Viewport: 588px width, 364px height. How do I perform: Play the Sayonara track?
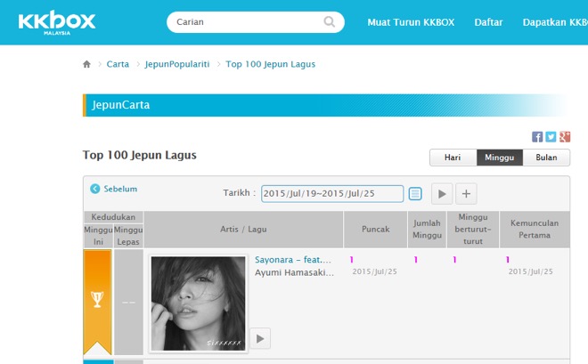click(x=259, y=338)
